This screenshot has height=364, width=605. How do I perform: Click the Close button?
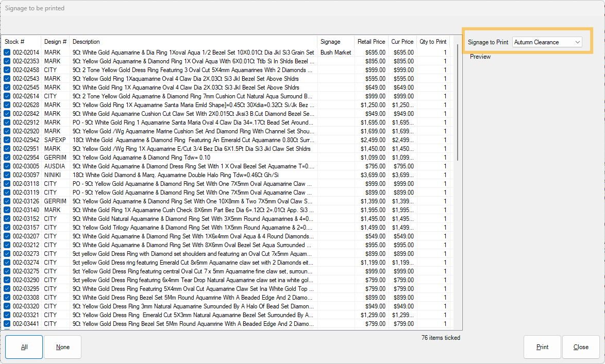(581, 347)
